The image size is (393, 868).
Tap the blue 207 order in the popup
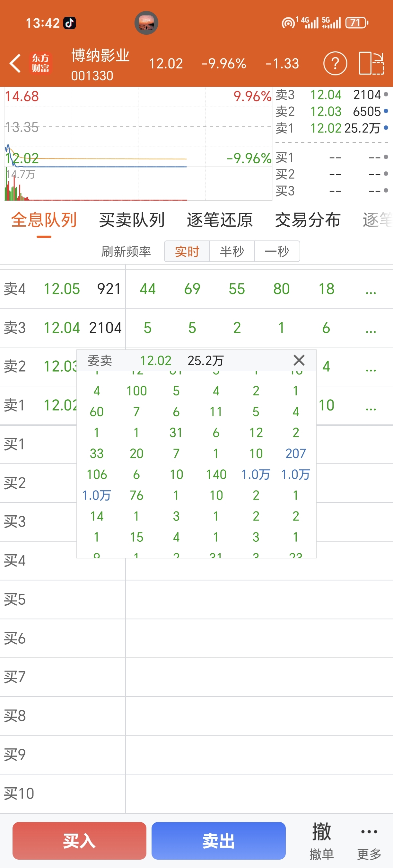tap(295, 454)
